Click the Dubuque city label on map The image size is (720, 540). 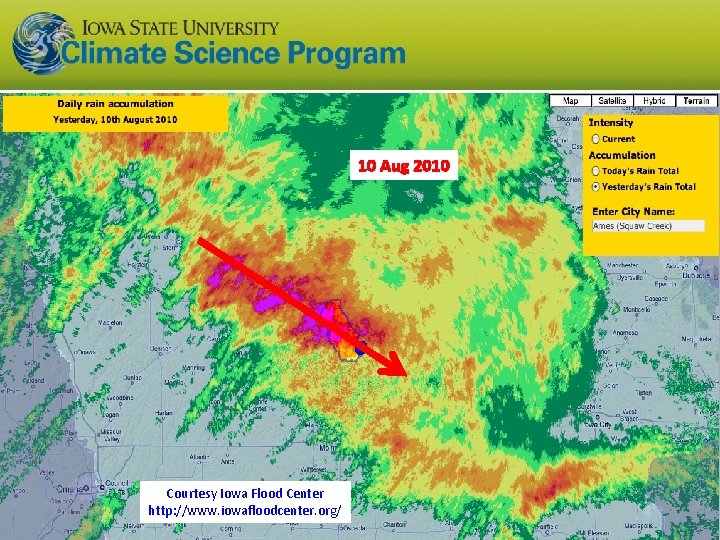pyautogui.click(x=696, y=276)
